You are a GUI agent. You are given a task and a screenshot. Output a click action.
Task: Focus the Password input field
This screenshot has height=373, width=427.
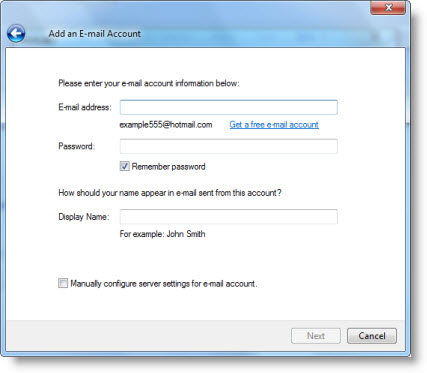[229, 146]
